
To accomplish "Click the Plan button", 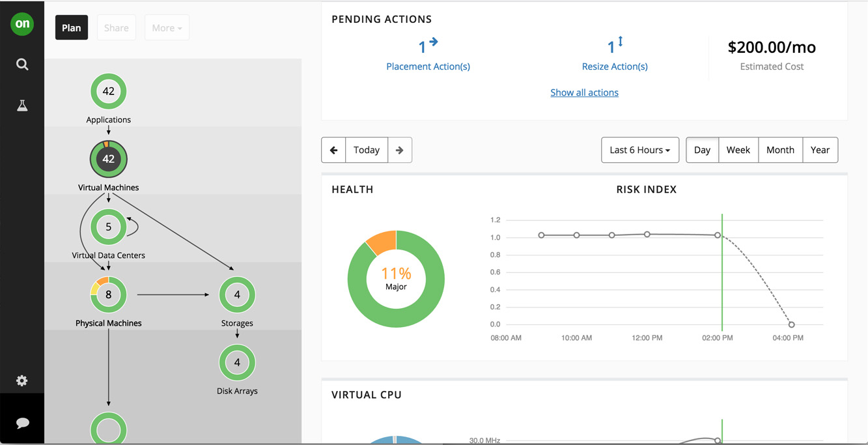I will tap(72, 27).
